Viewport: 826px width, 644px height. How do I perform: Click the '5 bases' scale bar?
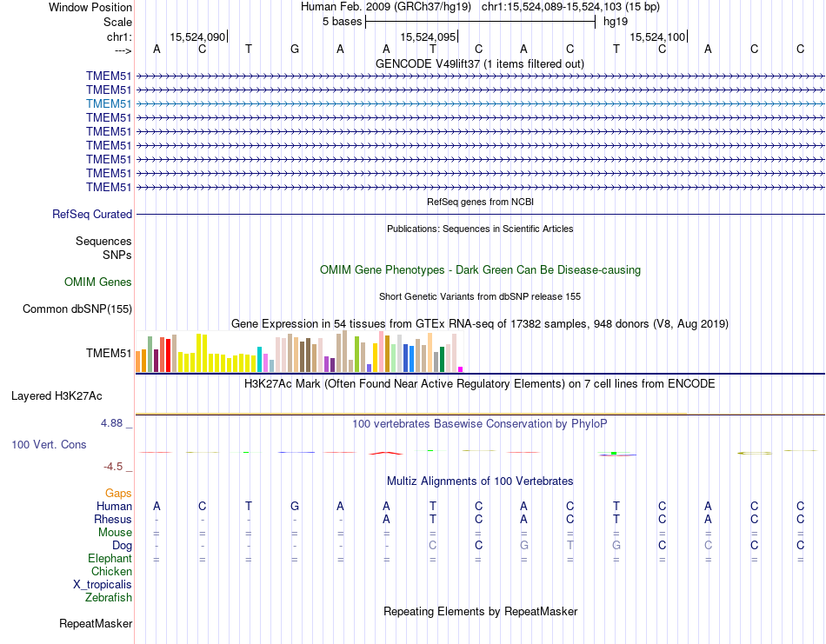[x=480, y=22]
